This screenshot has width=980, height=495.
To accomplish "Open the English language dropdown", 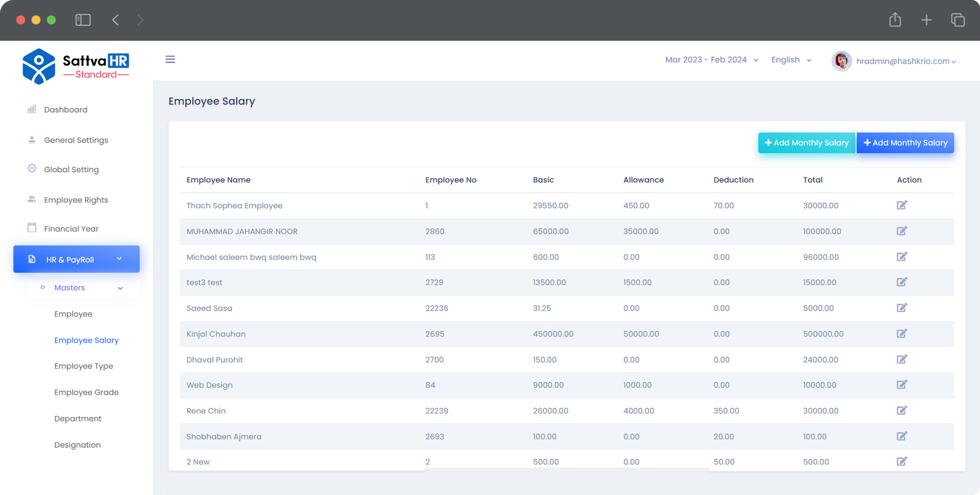I will tap(791, 60).
